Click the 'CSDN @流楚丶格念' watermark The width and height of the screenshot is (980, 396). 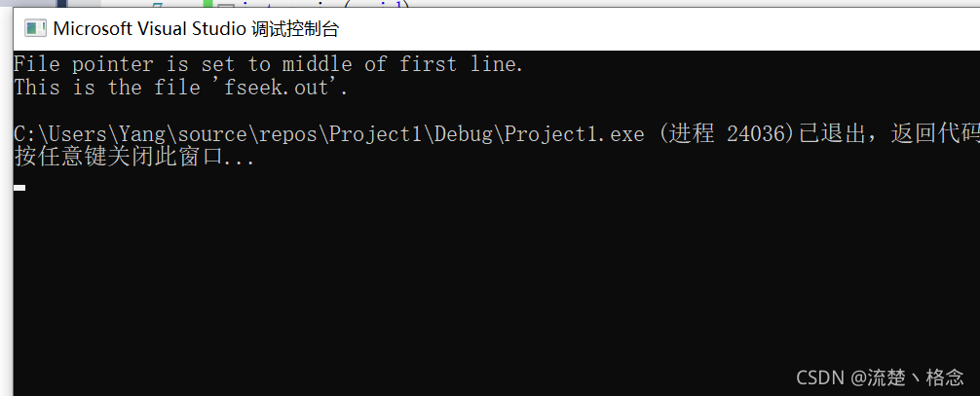(880, 377)
